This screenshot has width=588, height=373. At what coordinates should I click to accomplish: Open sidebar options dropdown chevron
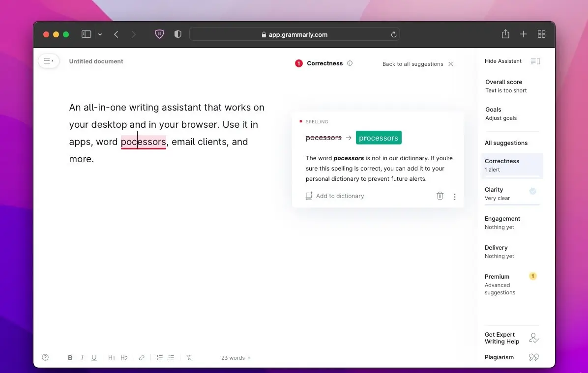click(100, 34)
